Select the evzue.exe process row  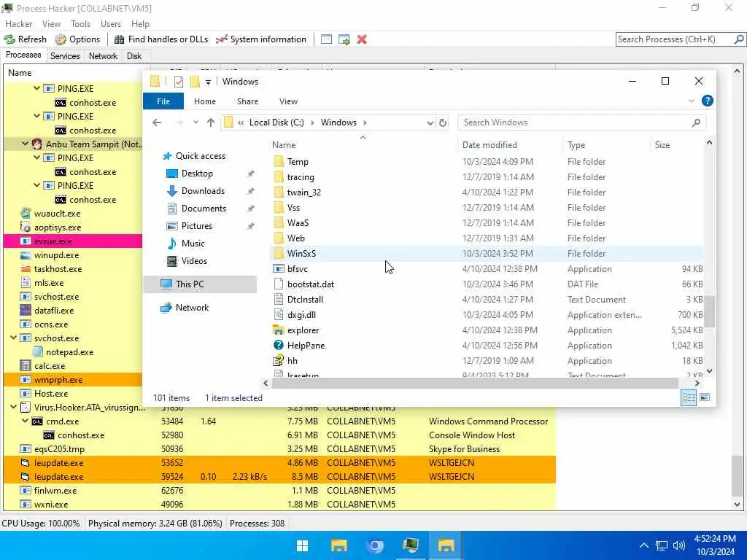coord(73,241)
